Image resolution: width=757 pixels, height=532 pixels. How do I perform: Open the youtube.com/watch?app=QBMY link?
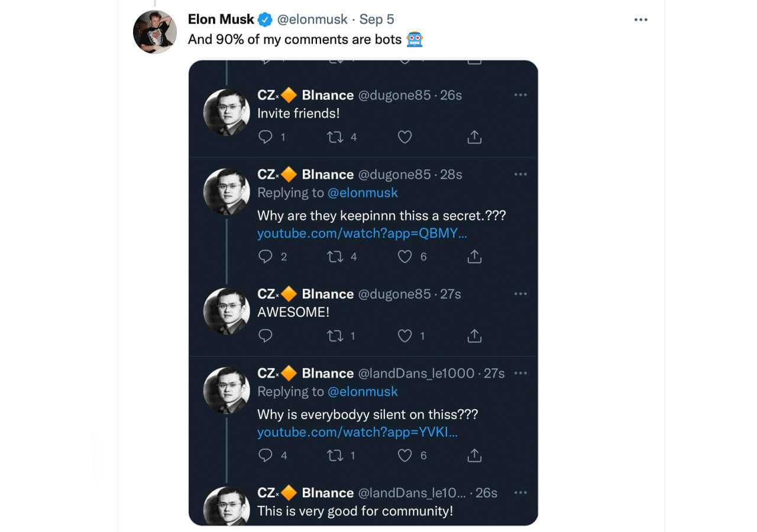click(362, 233)
